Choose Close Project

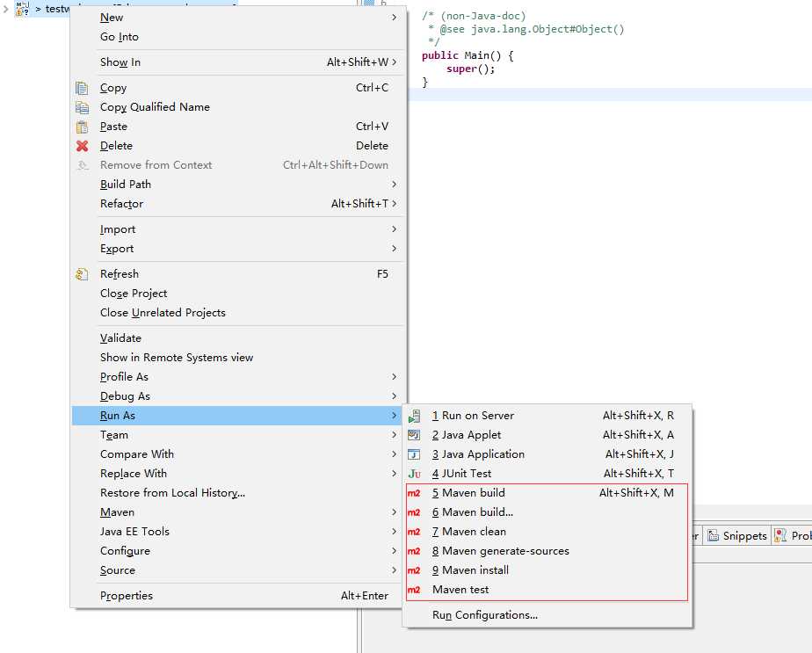coord(238,294)
